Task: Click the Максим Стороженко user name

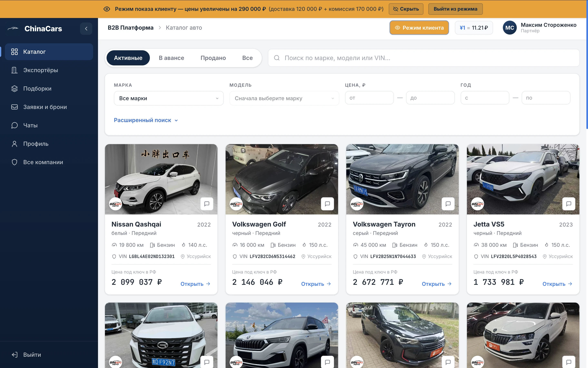Action: 548,25
